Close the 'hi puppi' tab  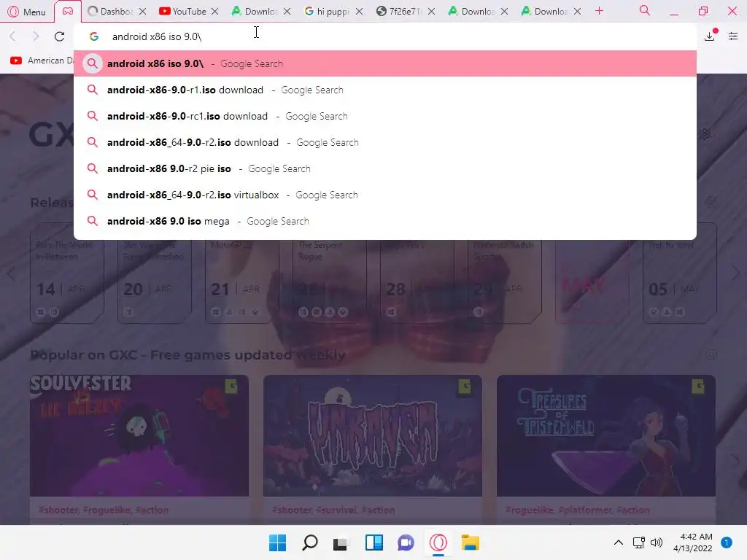(x=359, y=12)
